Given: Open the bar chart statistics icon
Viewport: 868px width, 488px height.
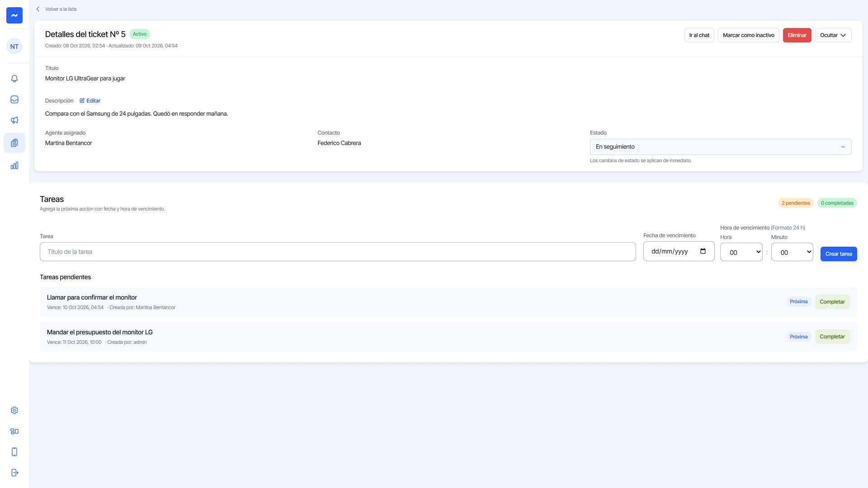Looking at the screenshot, I should [14, 165].
